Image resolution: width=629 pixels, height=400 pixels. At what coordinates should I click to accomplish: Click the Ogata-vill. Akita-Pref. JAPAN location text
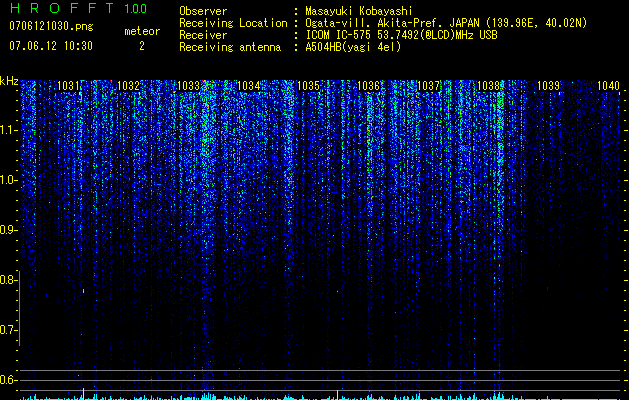pos(446,23)
